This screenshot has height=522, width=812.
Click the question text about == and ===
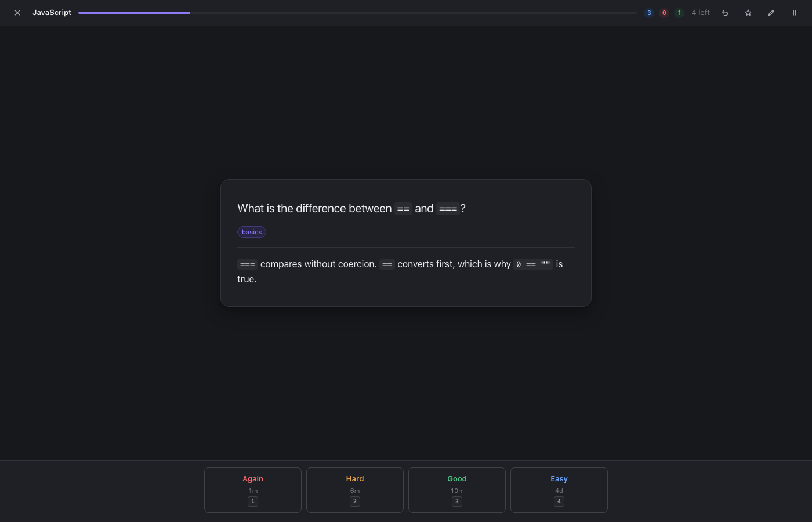[351, 208]
